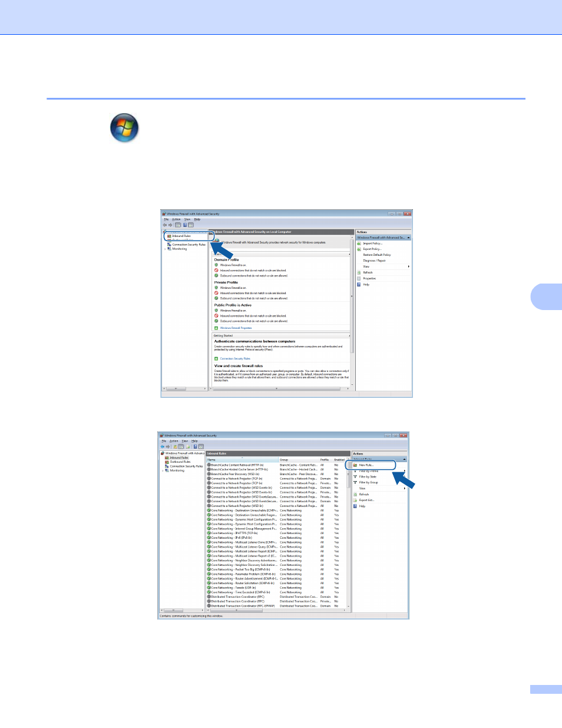The height and width of the screenshot is (728, 562).
Task: Click the Outbound Rules icon in the rules list tree
Action: coord(167,462)
